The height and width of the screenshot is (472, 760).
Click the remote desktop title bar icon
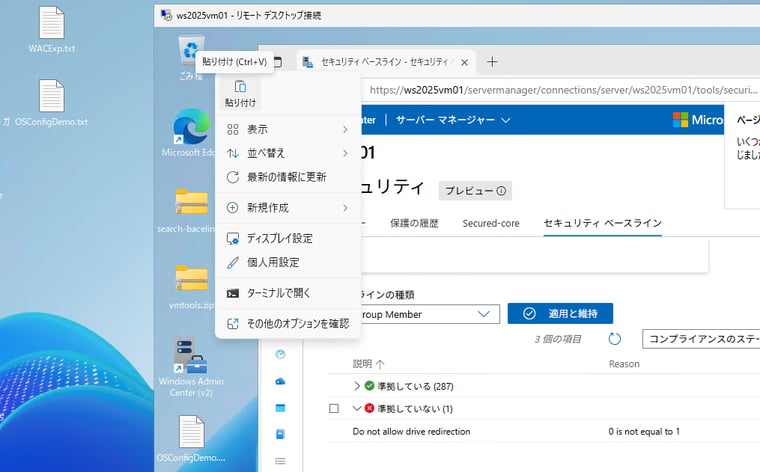(166, 15)
